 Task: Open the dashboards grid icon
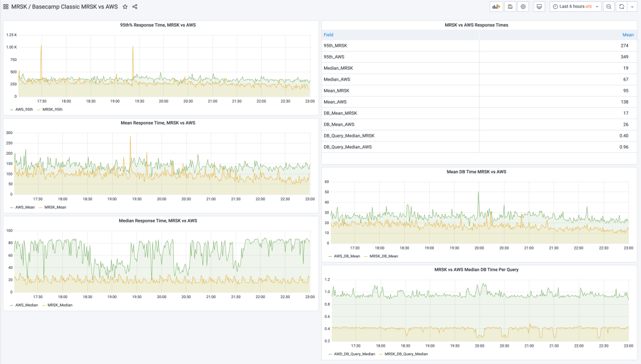click(6, 7)
